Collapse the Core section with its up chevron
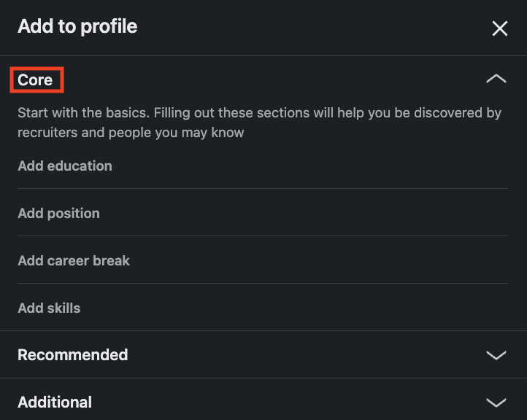This screenshot has width=527, height=420. click(496, 79)
